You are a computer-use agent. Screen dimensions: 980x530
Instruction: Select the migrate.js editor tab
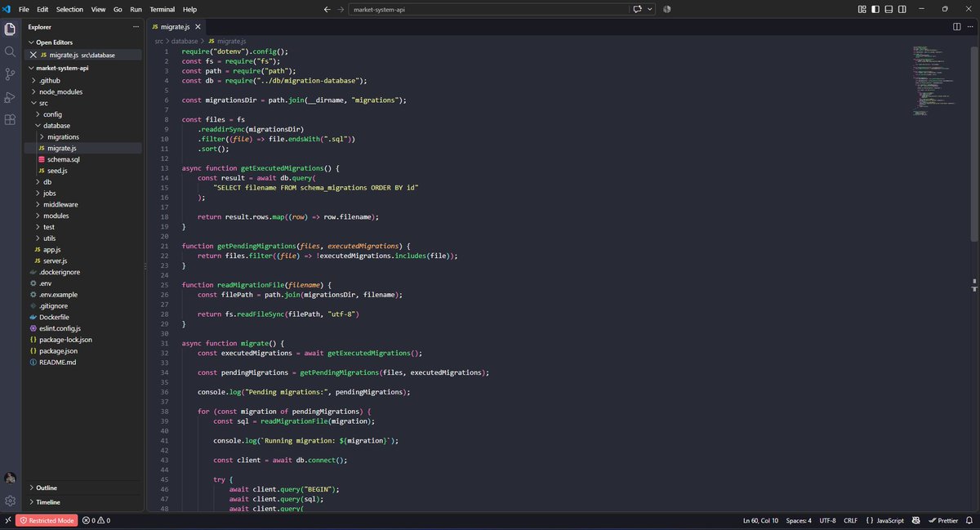click(176, 27)
